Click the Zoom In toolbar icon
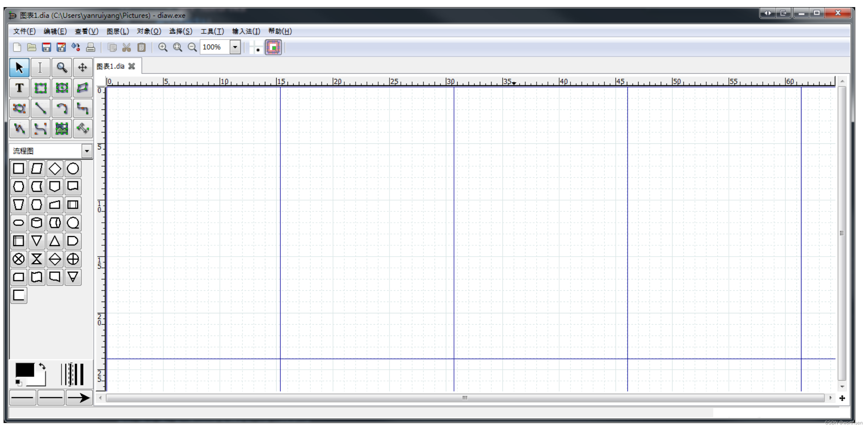The height and width of the screenshot is (428, 868). click(x=163, y=47)
